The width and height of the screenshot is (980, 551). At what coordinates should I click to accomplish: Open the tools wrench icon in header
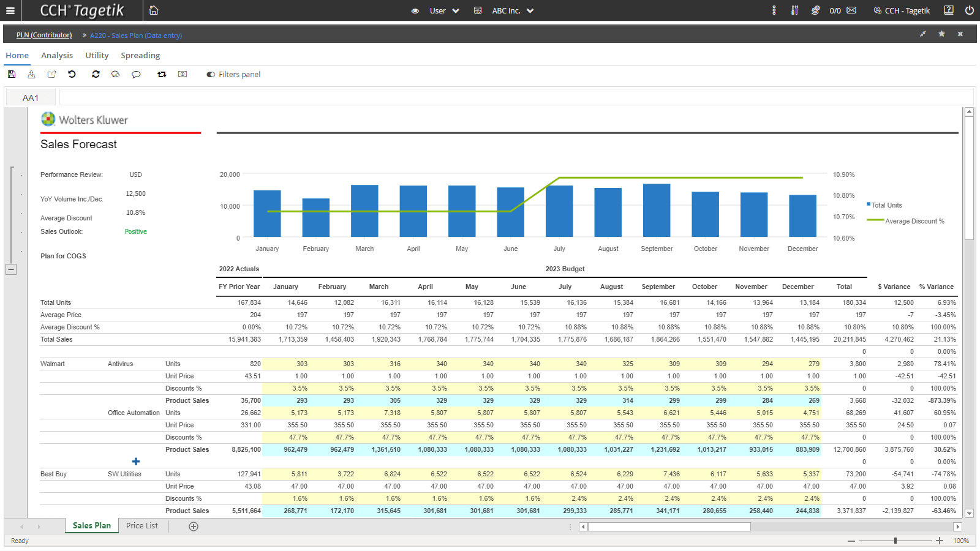click(x=794, y=10)
